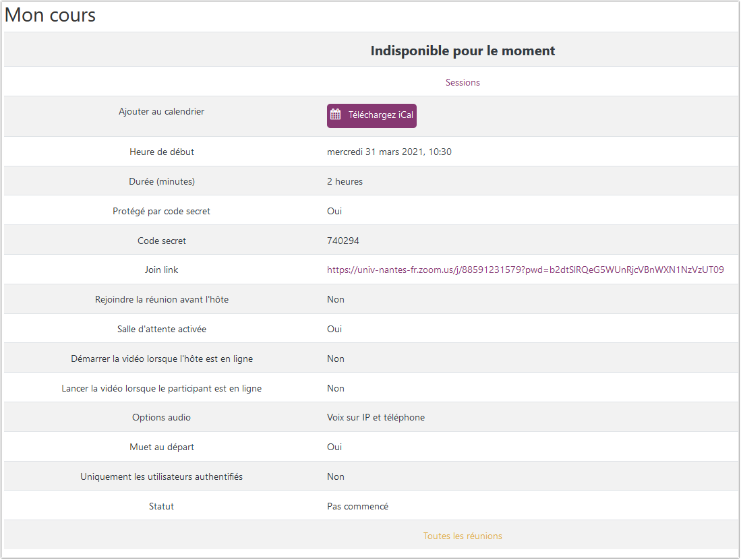This screenshot has width=741, height=560.
Task: Click the Salle d'attente activée label
Action: pyautogui.click(x=162, y=329)
